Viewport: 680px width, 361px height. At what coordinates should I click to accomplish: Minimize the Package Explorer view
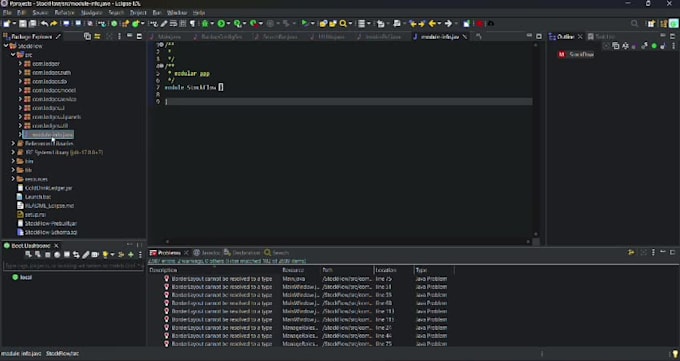pos(129,36)
